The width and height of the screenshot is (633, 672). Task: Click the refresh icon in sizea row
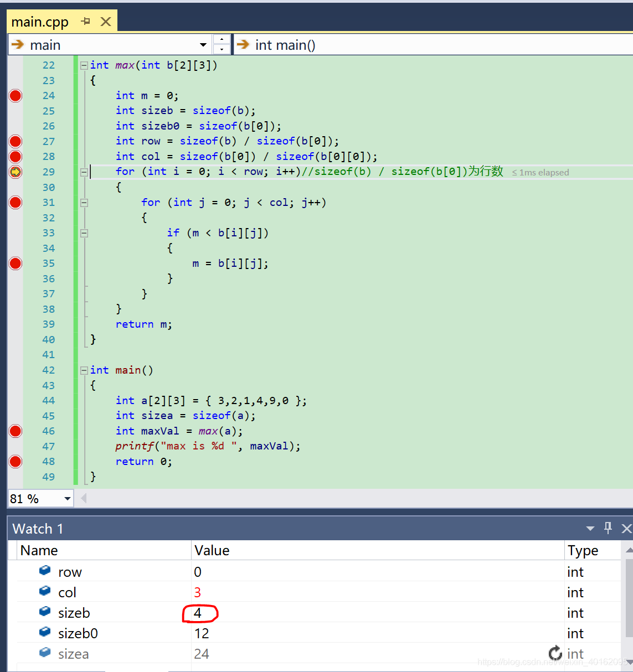click(555, 654)
